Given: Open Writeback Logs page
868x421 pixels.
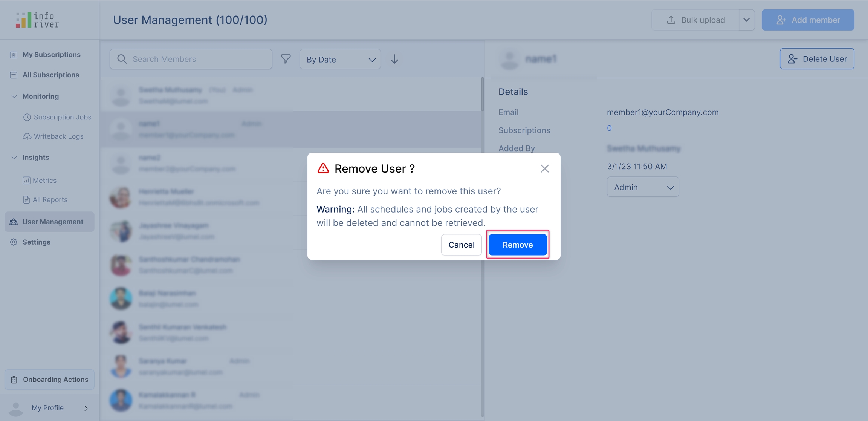Looking at the screenshot, I should [58, 136].
